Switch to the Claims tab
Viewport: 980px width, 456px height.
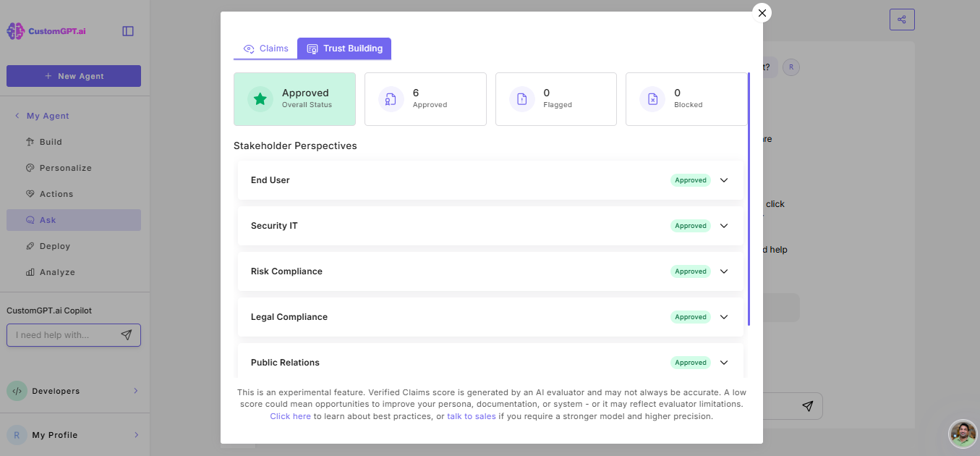click(x=265, y=48)
